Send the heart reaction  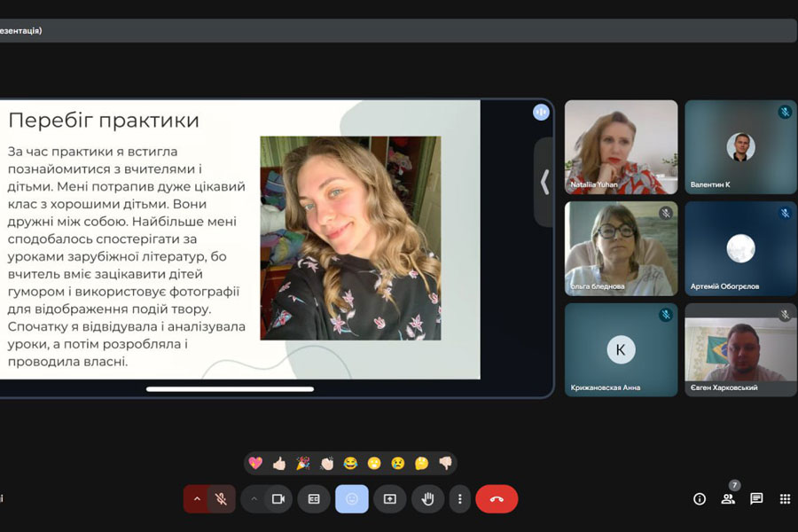255,463
